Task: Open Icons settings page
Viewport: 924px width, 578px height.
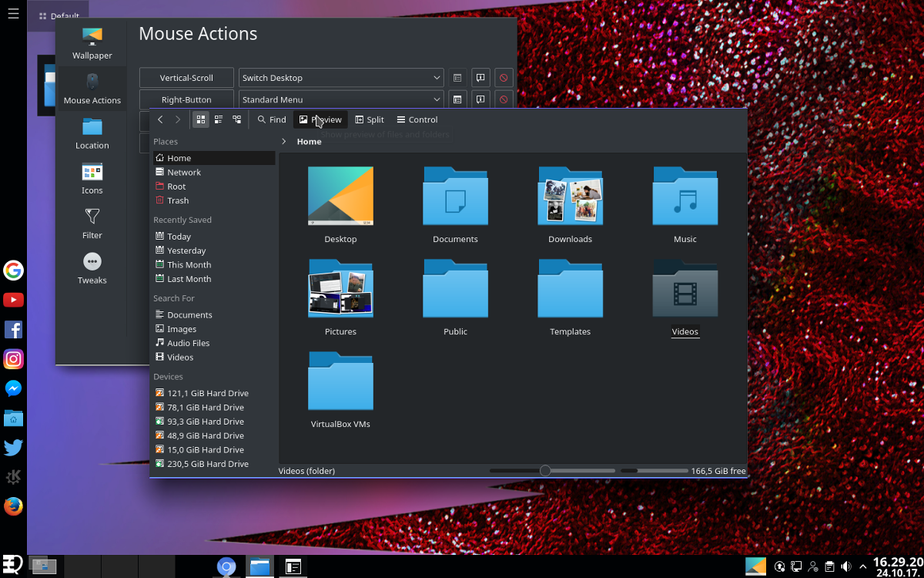Action: pyautogui.click(x=92, y=178)
